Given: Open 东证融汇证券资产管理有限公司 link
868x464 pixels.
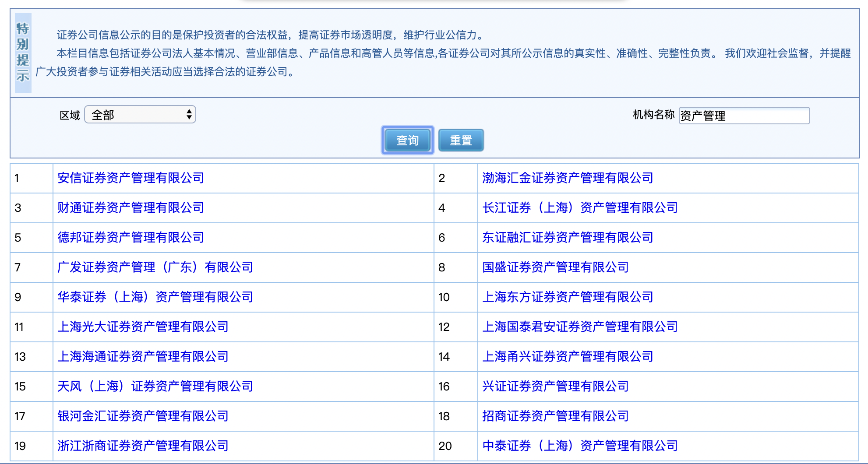Looking at the screenshot, I should click(x=568, y=237).
